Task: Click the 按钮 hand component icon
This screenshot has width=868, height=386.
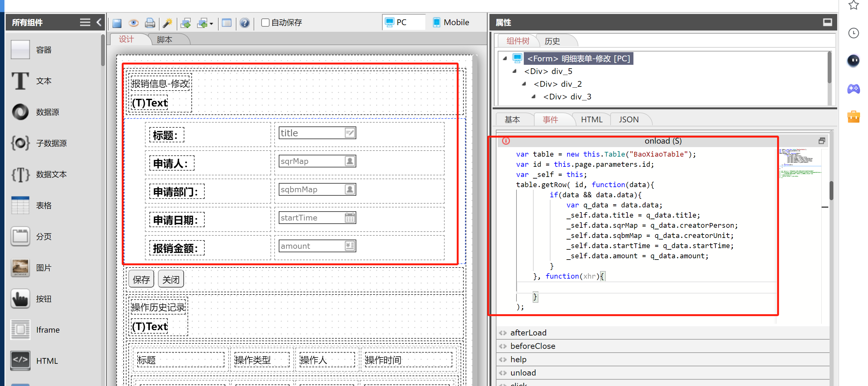Action: (x=20, y=298)
